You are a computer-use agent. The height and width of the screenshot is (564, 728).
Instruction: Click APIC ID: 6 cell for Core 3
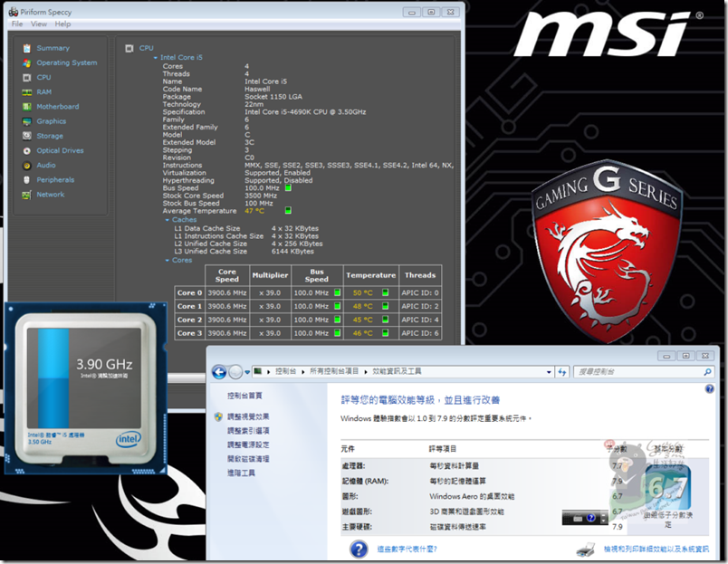pyautogui.click(x=420, y=333)
